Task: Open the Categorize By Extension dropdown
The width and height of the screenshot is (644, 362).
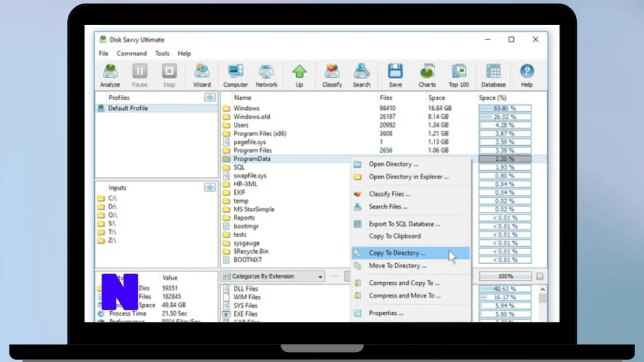Action: (273, 277)
